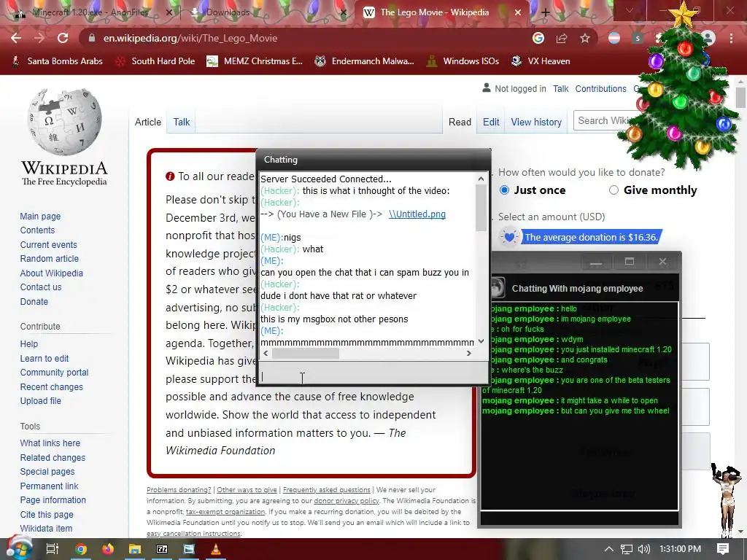Open the Chrome three-dot menu
747x560 pixels.
coord(731,38)
